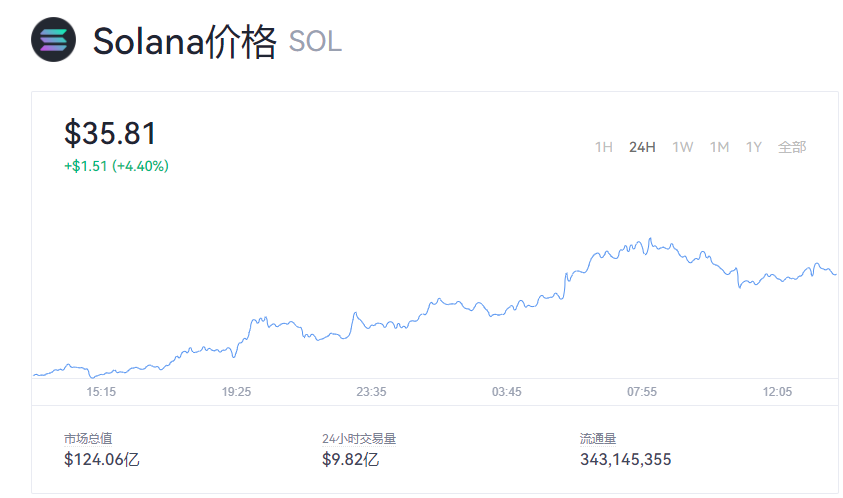Select the 24H time range tab
Screen dimensions: 843x498
click(642, 147)
